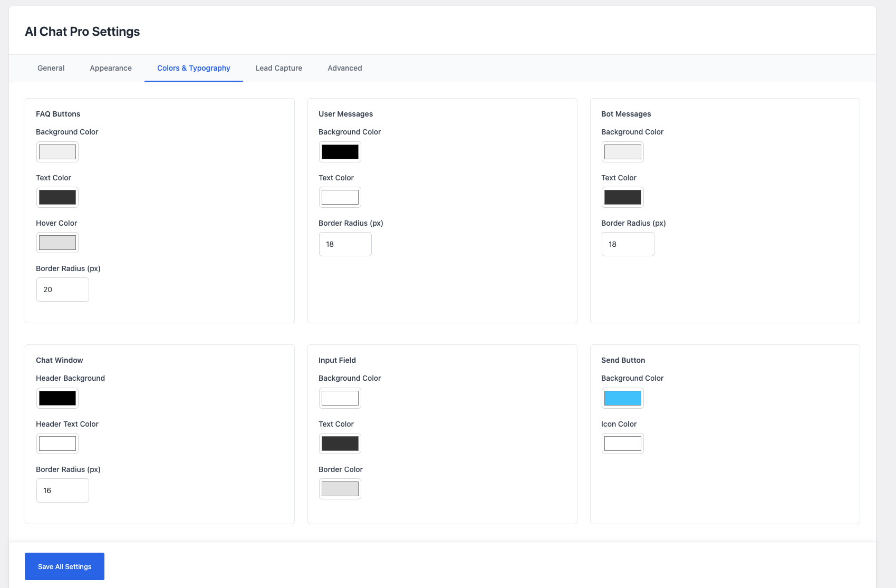
Task: Open the FAQ Buttons background color picker
Action: pyautogui.click(x=57, y=151)
